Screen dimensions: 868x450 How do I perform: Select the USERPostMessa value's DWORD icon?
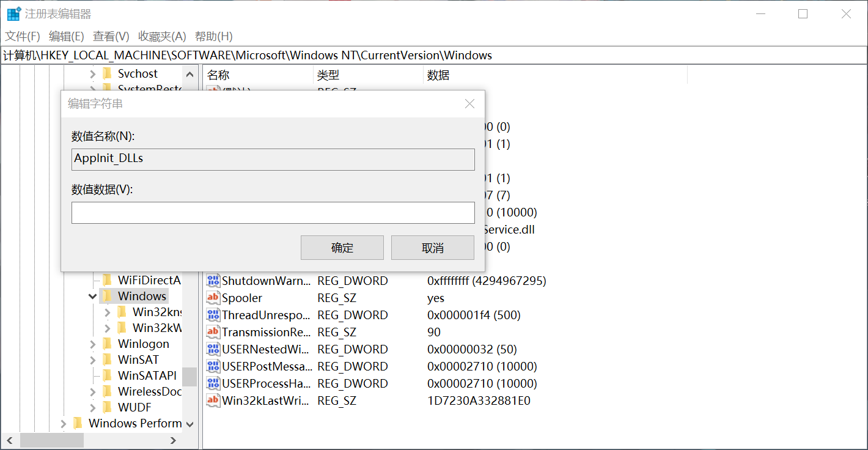213,366
